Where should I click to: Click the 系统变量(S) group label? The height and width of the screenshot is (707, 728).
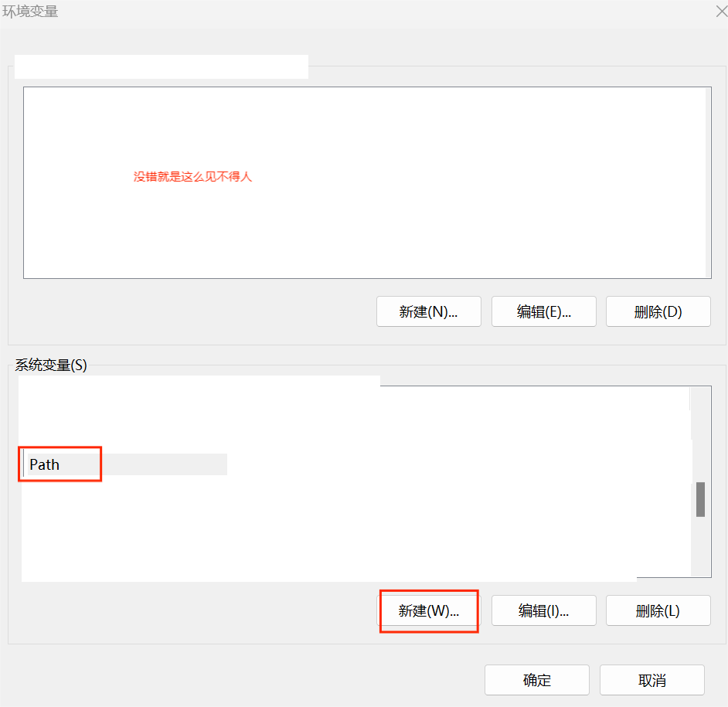point(51,365)
